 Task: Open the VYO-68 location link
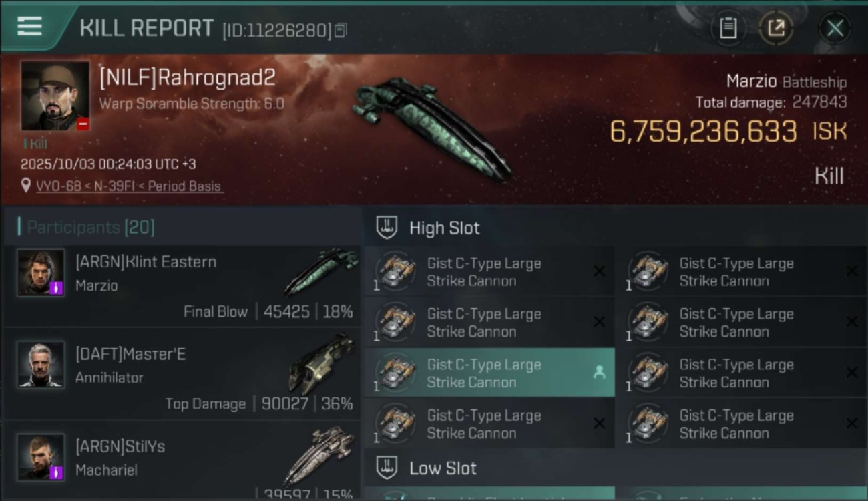point(59,186)
